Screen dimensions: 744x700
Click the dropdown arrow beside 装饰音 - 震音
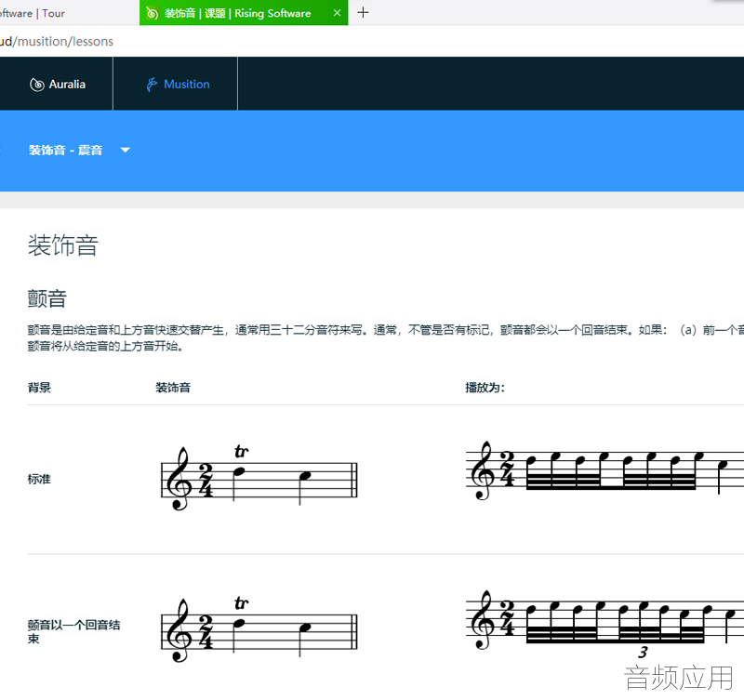(126, 151)
